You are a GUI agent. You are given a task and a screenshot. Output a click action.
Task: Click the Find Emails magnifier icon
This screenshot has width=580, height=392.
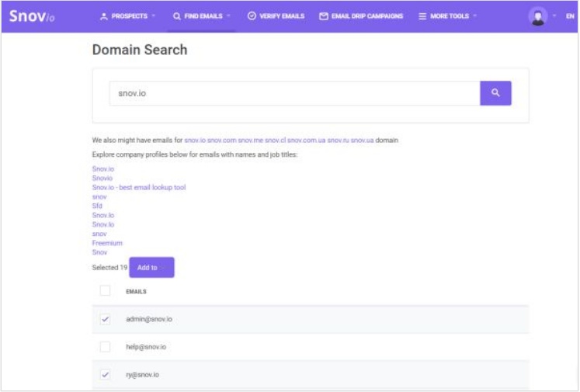[x=177, y=16]
